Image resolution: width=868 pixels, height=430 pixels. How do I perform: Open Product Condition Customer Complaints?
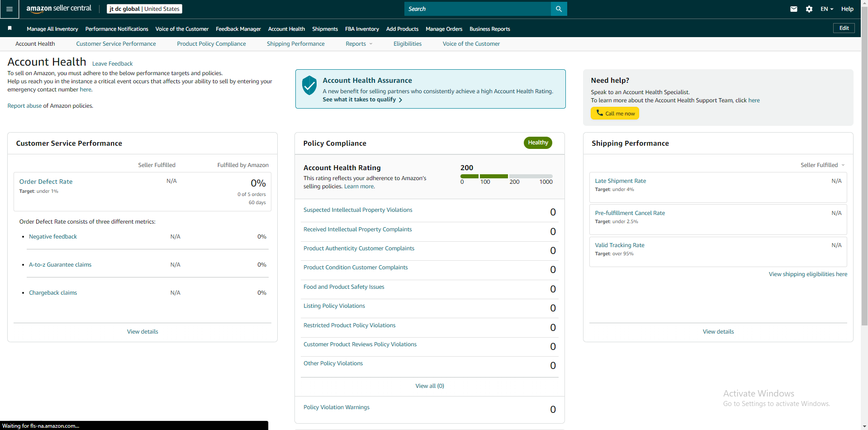356,268
